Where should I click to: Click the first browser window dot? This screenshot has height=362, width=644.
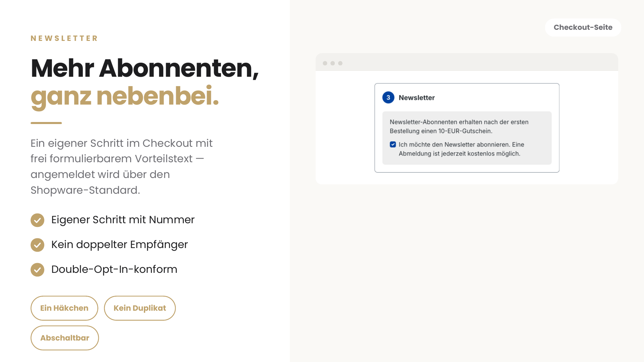325,63
